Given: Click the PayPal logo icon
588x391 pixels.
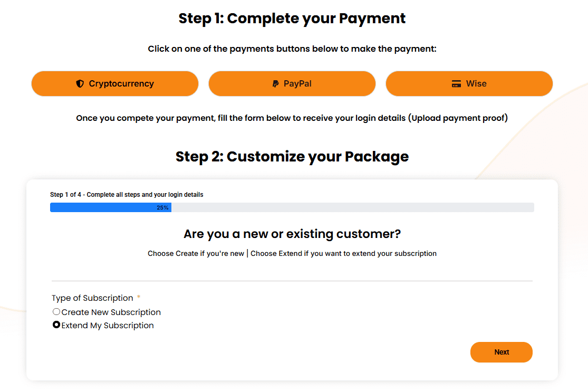Looking at the screenshot, I should pyautogui.click(x=275, y=84).
